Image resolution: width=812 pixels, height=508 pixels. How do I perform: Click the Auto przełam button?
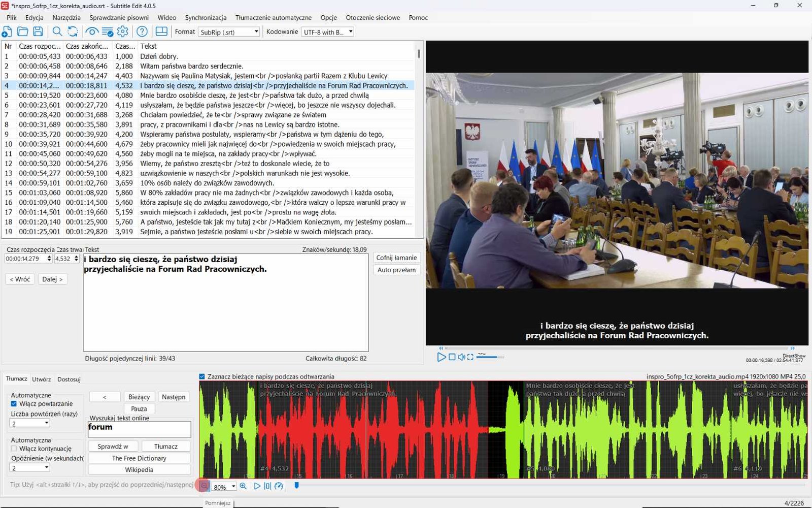(396, 270)
